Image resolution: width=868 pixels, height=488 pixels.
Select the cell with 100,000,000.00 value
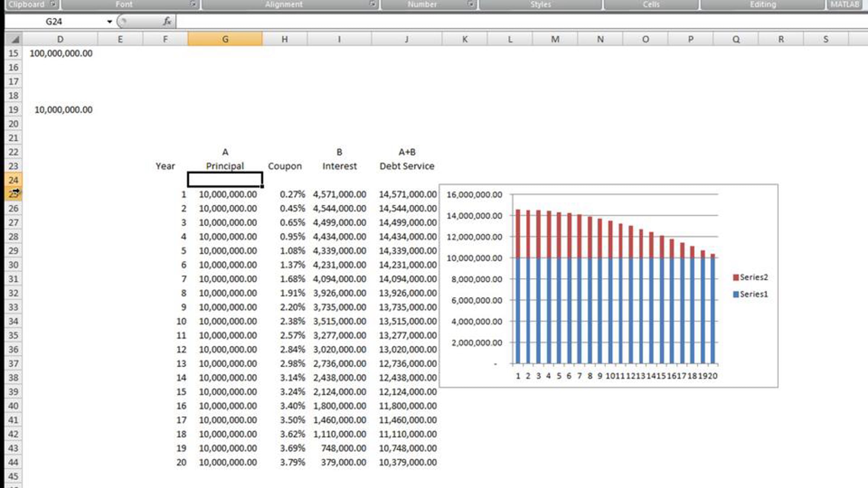[x=61, y=53]
